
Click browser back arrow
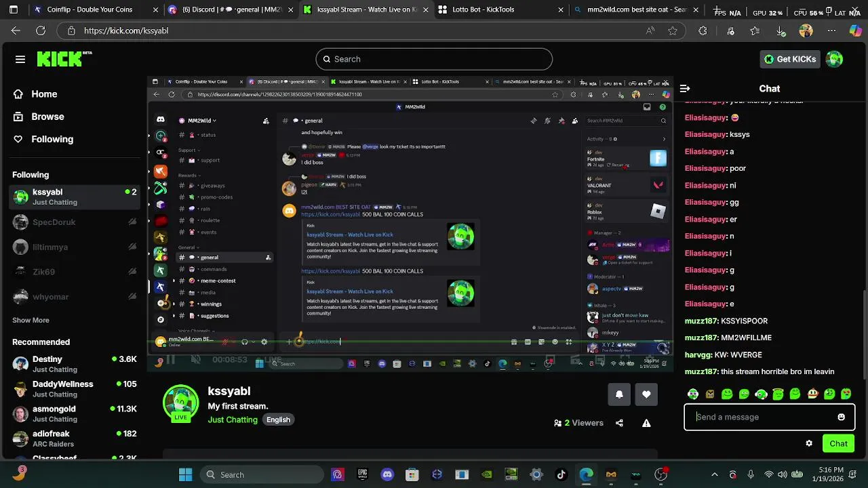pos(16,30)
